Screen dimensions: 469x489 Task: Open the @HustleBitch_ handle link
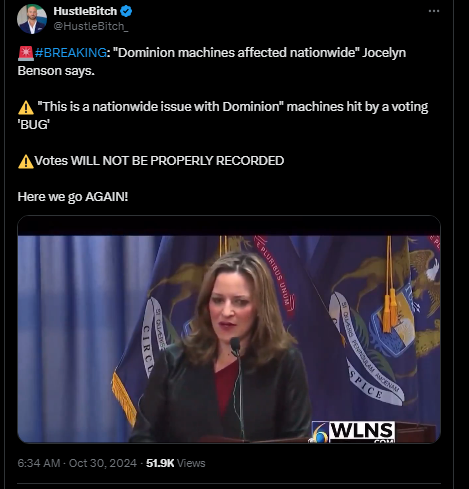click(x=91, y=26)
